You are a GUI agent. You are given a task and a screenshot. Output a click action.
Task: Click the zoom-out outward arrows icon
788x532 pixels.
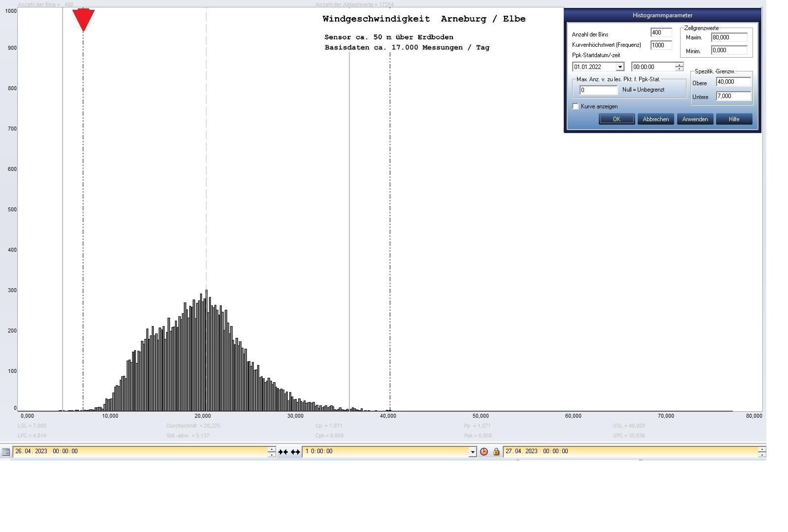point(295,452)
